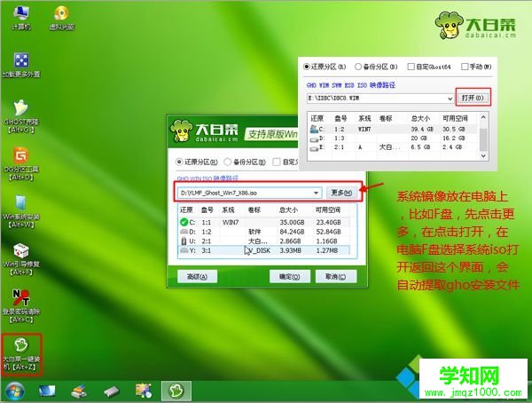Activate the 大白菜 taskbar app button
This screenshot has height=403, width=532.
pos(176,391)
